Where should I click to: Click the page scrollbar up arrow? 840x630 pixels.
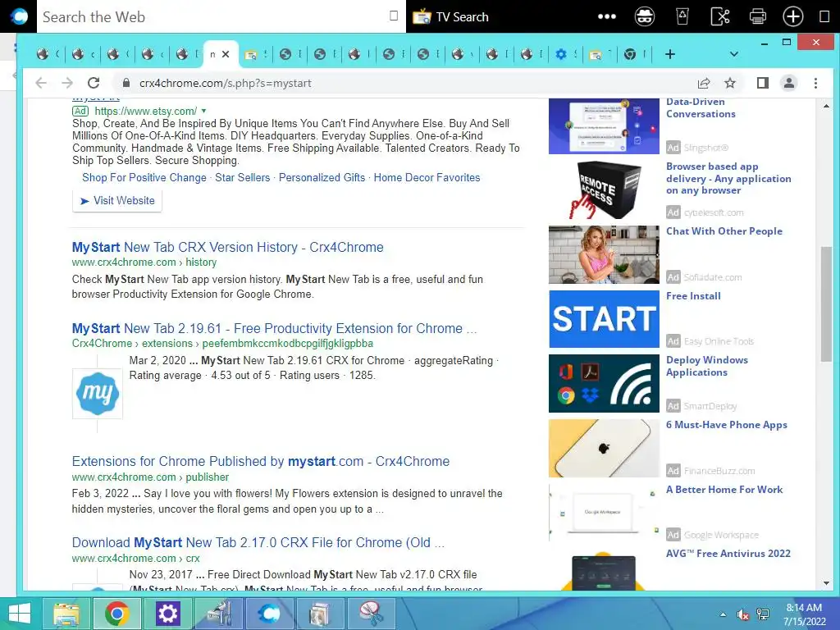pyautogui.click(x=826, y=106)
